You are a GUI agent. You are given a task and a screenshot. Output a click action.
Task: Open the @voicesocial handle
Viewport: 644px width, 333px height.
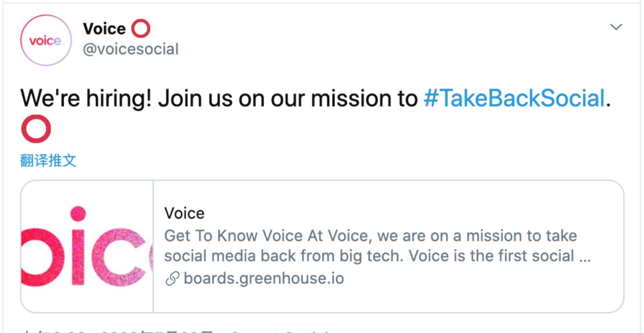(130, 49)
